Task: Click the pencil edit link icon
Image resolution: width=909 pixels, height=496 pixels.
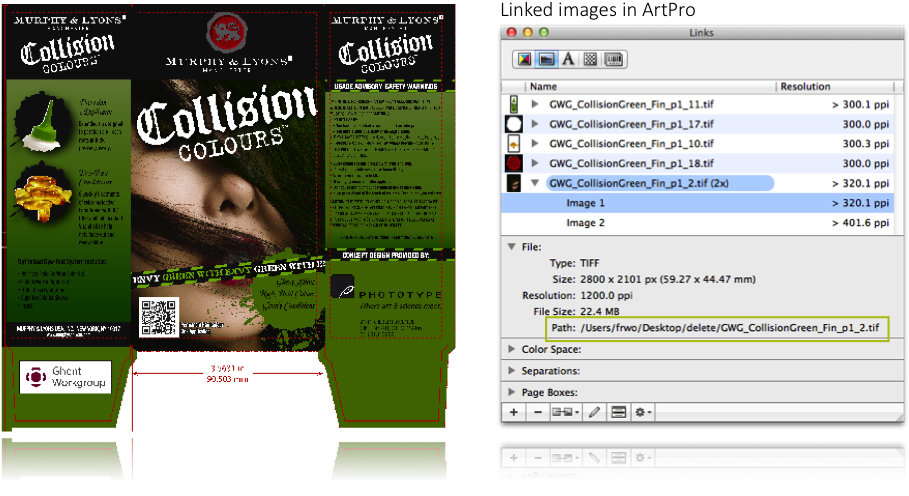Action: tap(594, 412)
